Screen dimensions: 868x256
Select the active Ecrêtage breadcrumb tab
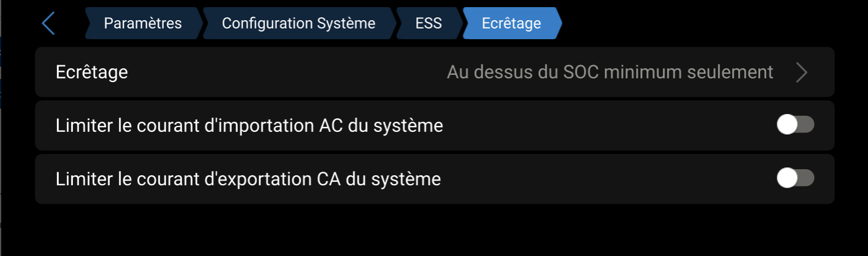(x=511, y=23)
